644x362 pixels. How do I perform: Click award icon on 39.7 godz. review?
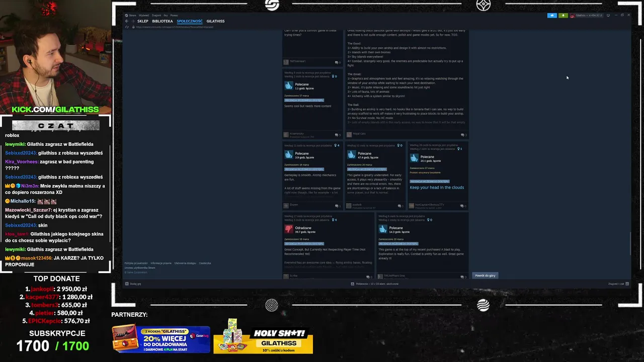pyautogui.click(x=334, y=220)
